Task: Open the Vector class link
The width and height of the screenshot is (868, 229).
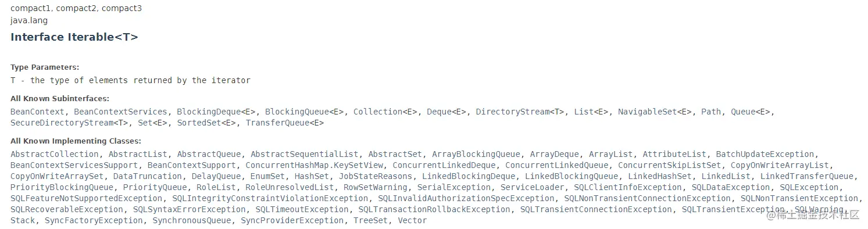Action: tap(412, 220)
